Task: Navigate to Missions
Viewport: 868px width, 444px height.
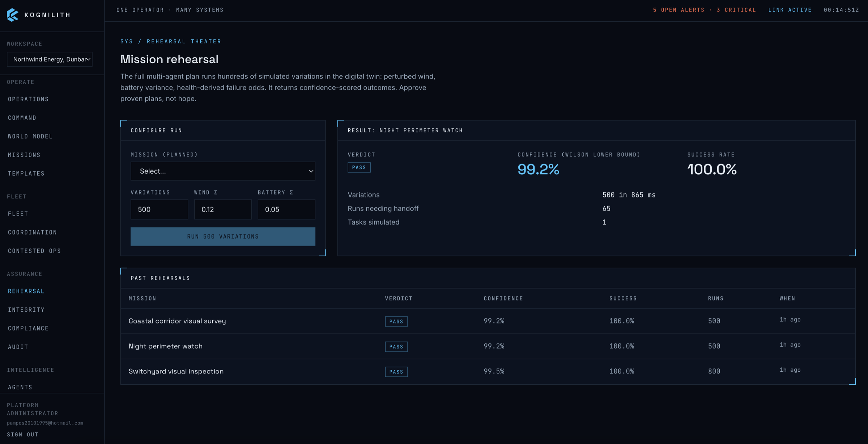Action: [24, 155]
